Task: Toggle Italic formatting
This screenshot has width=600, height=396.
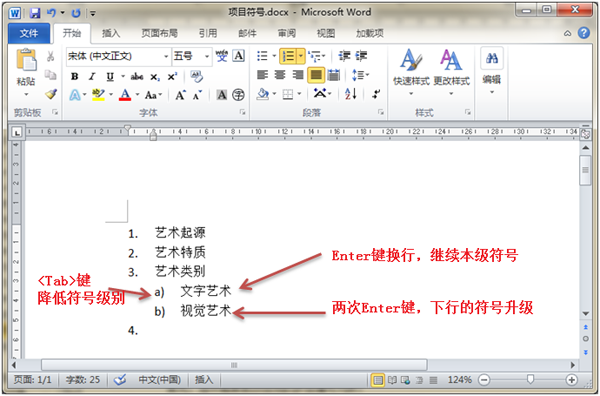Action: (x=92, y=77)
